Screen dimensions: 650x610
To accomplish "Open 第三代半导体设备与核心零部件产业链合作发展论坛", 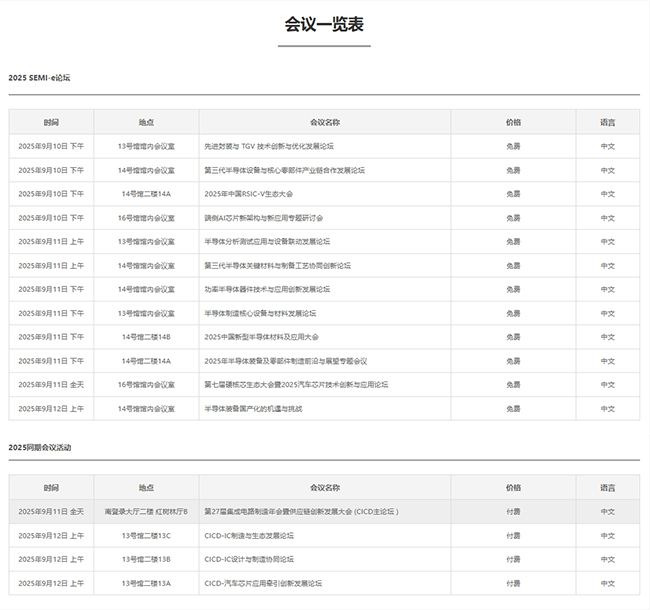I will coord(284,170).
